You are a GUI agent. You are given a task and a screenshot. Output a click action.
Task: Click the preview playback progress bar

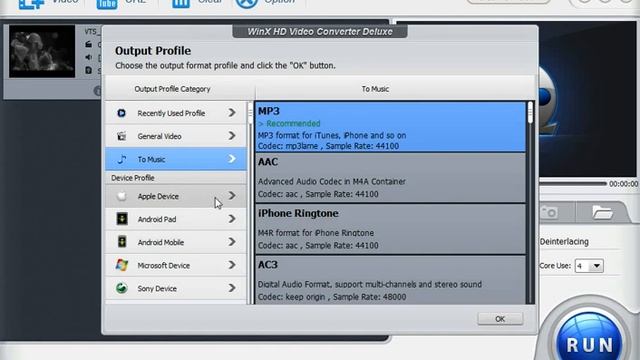tap(573, 184)
